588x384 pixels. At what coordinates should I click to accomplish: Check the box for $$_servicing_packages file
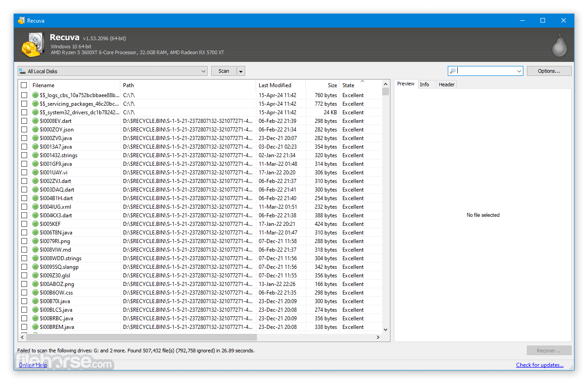pos(24,104)
